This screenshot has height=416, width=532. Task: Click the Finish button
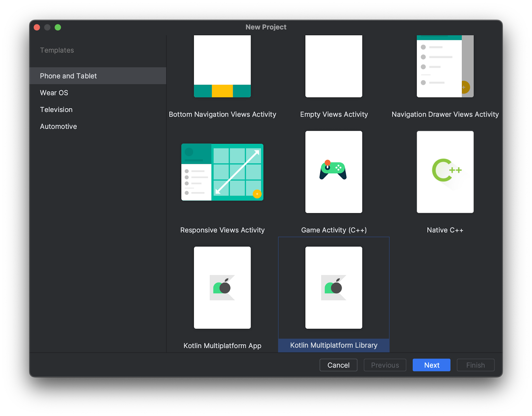pos(475,365)
